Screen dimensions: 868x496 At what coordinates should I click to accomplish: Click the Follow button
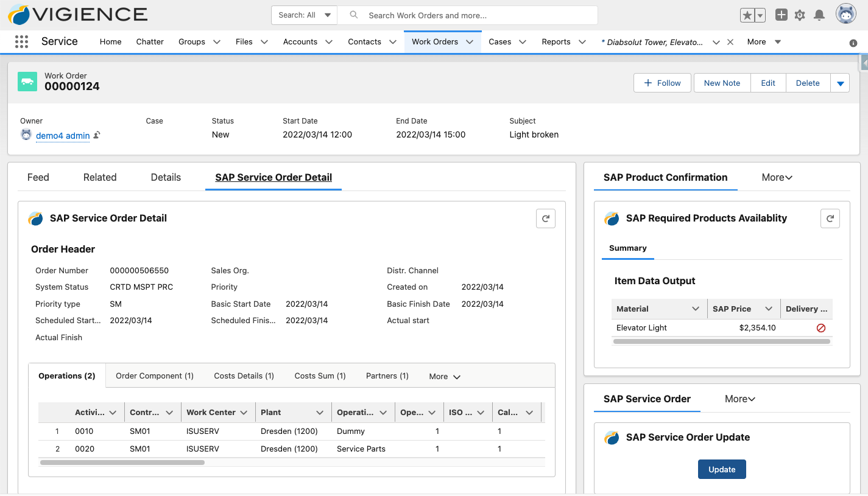[662, 83]
